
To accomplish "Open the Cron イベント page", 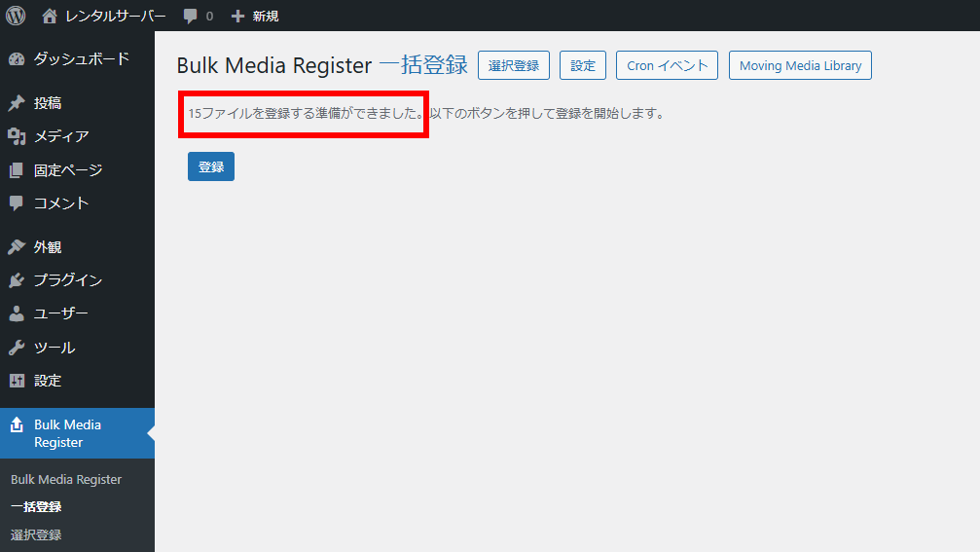I will [667, 65].
